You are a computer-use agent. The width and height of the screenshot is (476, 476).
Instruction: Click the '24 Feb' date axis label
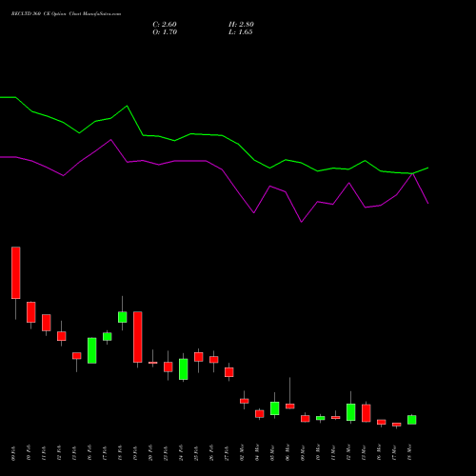(181, 453)
